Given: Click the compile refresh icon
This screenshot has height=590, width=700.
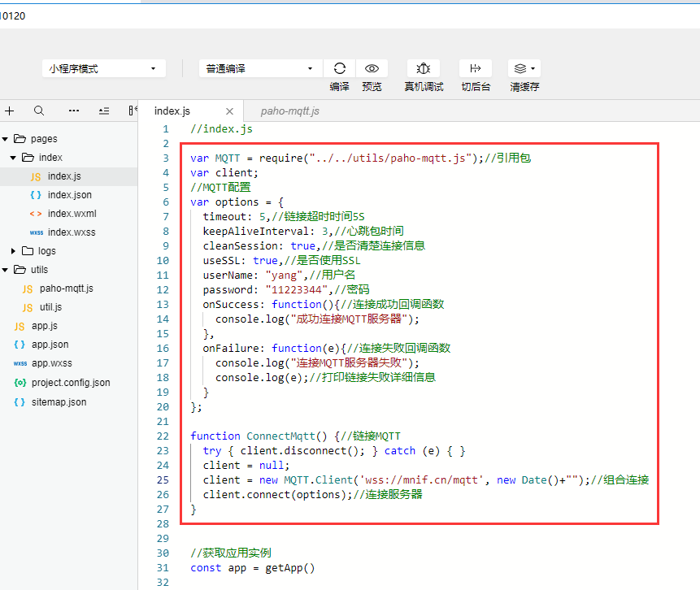Looking at the screenshot, I should coord(340,68).
